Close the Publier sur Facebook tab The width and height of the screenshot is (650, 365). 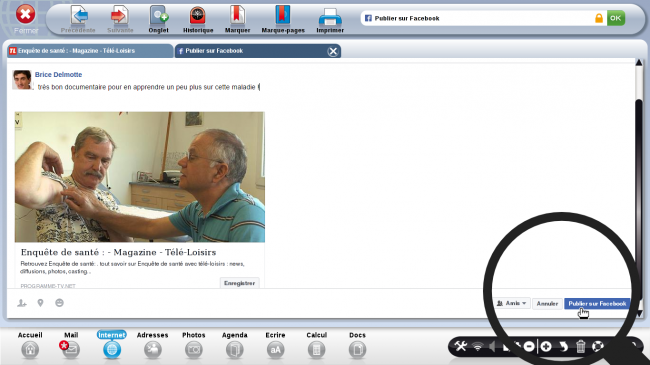332,51
